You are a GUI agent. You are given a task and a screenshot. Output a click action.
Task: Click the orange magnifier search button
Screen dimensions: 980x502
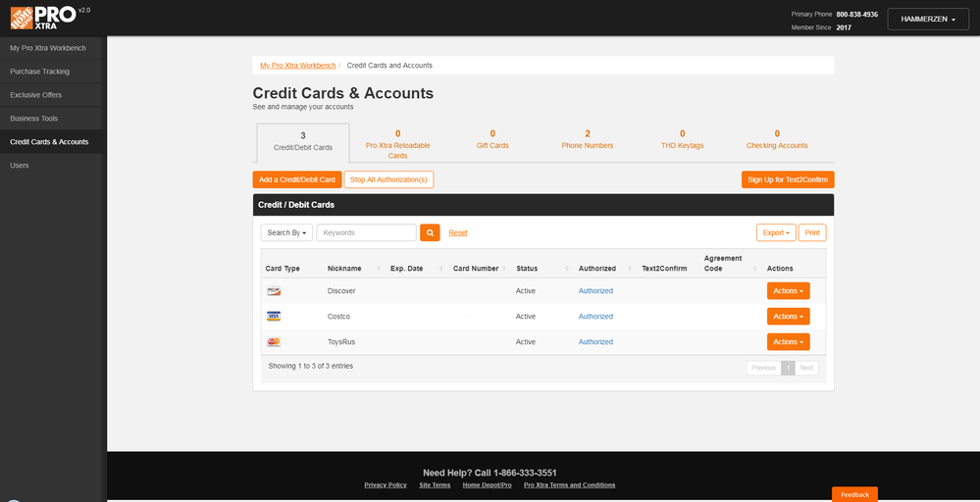(x=430, y=232)
